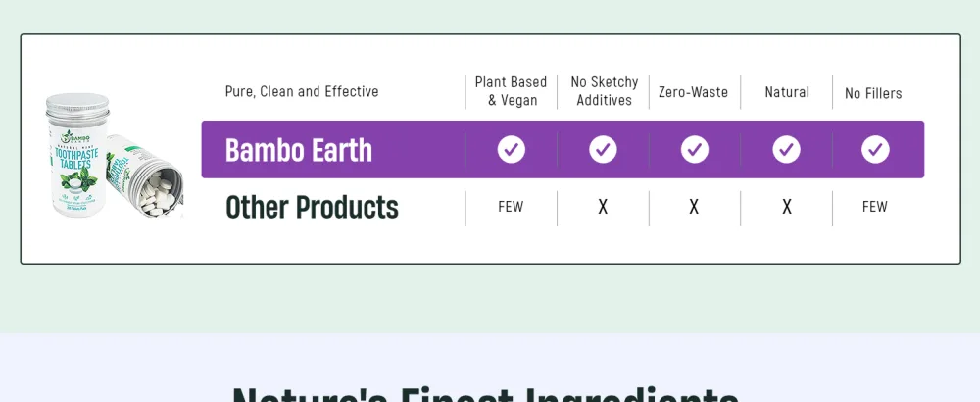Screen dimensions: 980x402
Task: Click the X under Natural for Other Products
Action: (x=787, y=207)
